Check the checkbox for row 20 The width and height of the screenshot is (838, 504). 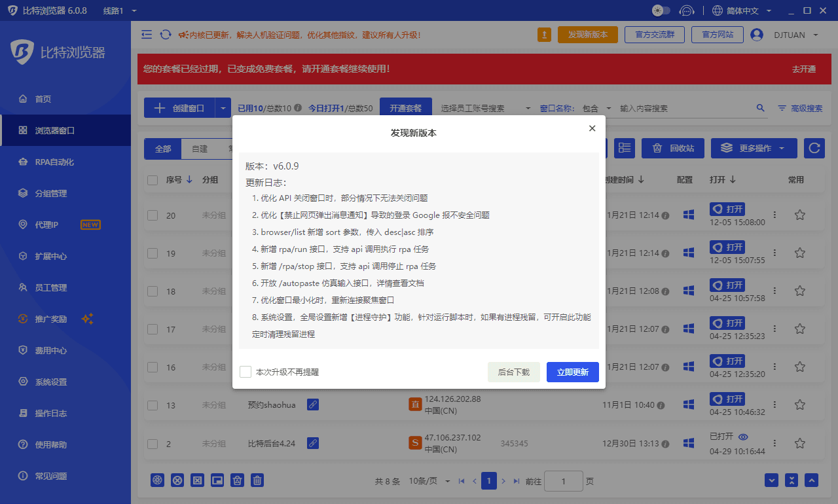tap(153, 215)
